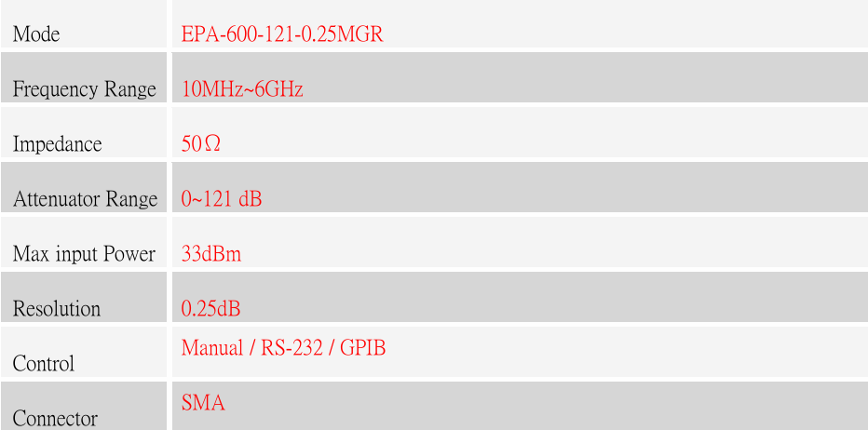Click the Max input Power label
The height and width of the screenshot is (430, 868).
coord(84,253)
